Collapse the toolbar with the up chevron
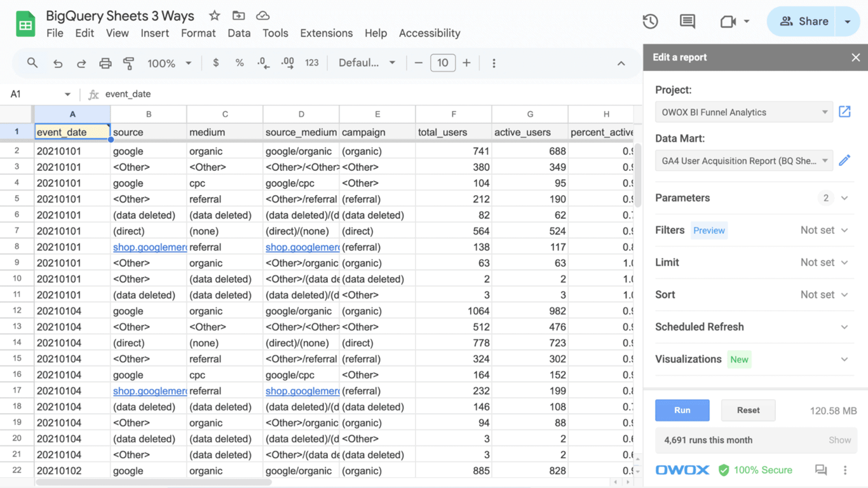Viewport: 868px width, 488px height. click(x=621, y=63)
